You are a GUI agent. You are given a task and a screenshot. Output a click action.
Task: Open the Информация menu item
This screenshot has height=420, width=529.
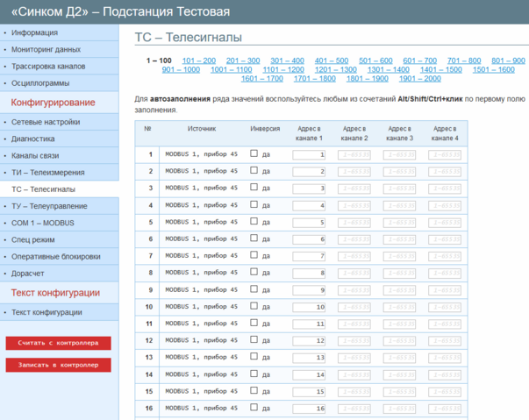click(x=35, y=32)
